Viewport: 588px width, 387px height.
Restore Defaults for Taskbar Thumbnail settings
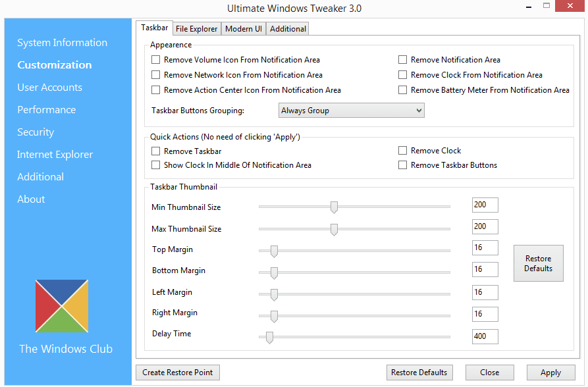click(539, 264)
